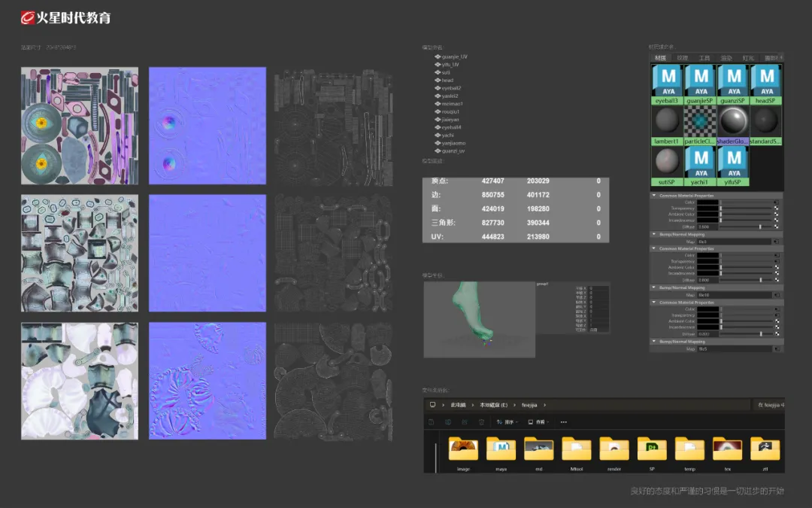Collapse the first Bump/Normal Mapping section

pos(654,234)
